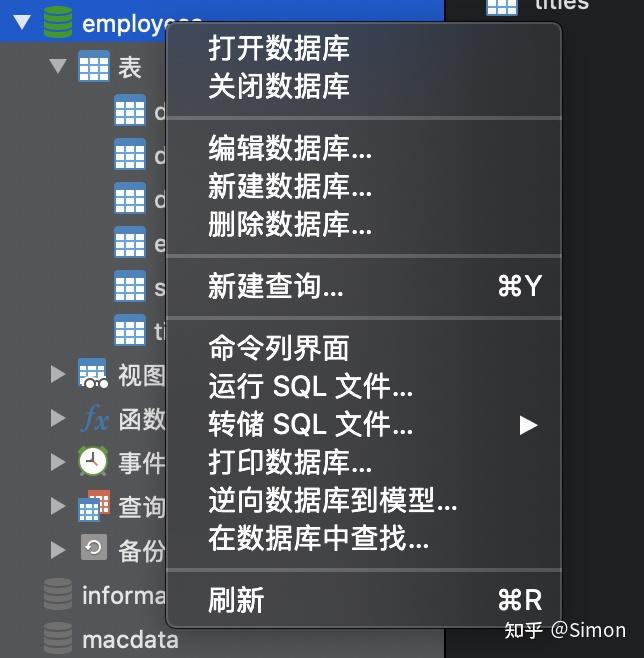Select 逆向数据库到模型... option
644x658 pixels.
click(333, 501)
